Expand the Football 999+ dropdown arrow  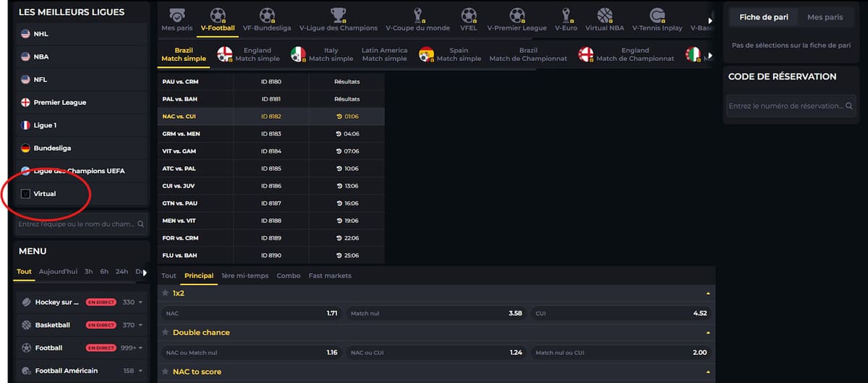pyautogui.click(x=141, y=348)
